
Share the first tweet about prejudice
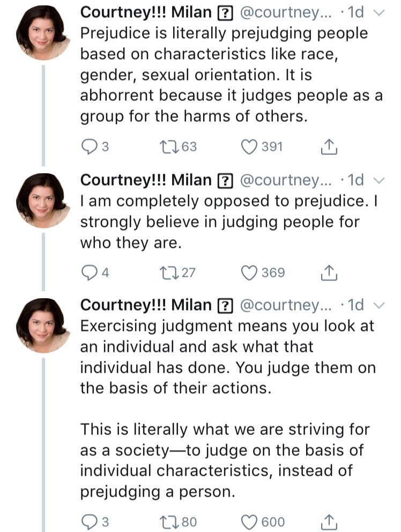pyautogui.click(x=328, y=146)
